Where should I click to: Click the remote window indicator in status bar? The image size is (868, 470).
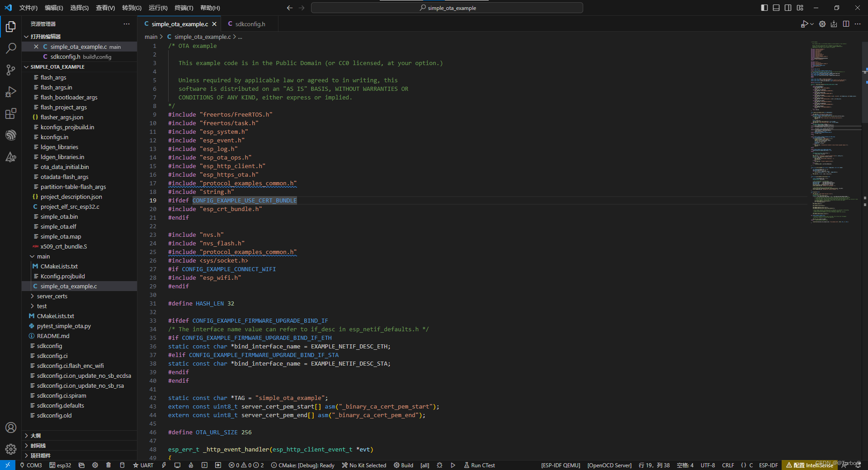point(8,465)
